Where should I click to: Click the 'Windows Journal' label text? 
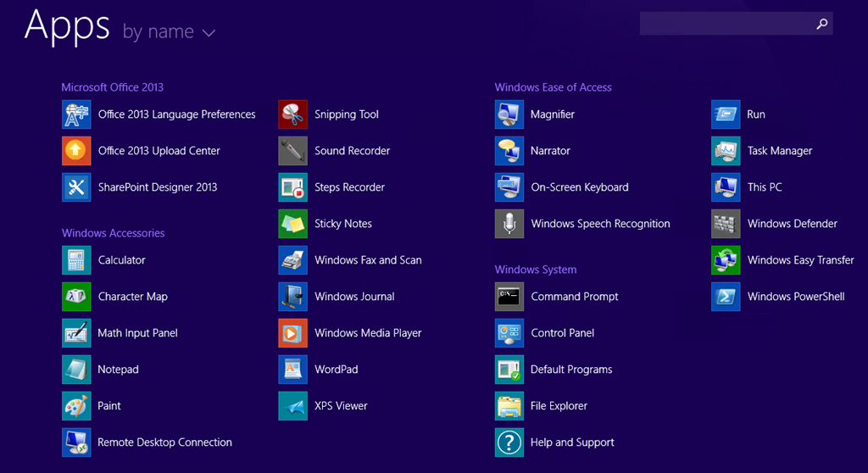355,297
